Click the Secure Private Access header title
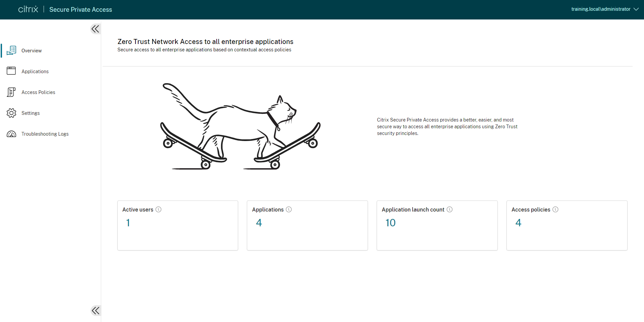Screen dimensions: 644x322 pos(80,10)
